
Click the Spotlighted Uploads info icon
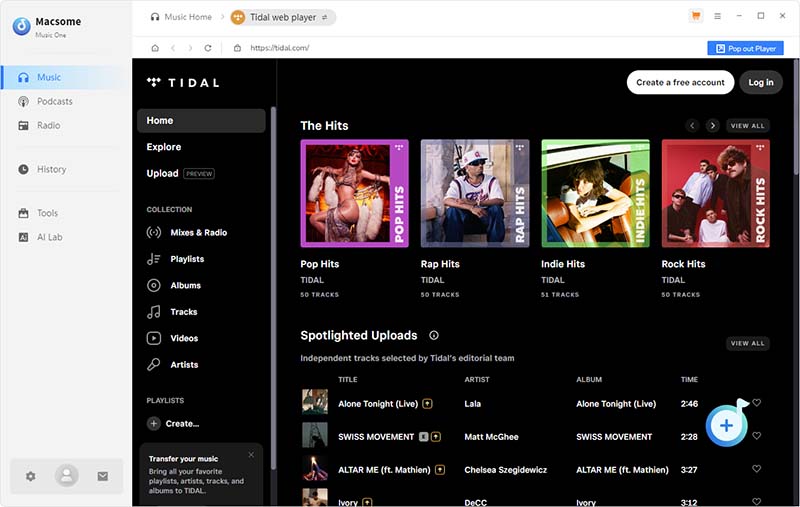[x=434, y=335]
